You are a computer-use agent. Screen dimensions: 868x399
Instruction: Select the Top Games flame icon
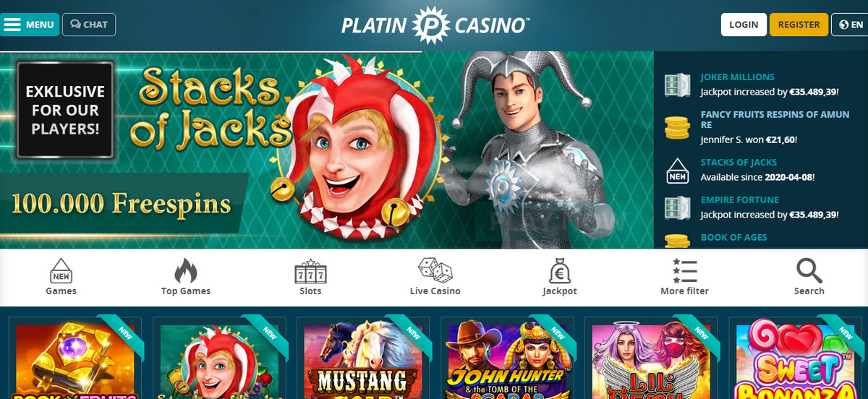tap(186, 277)
